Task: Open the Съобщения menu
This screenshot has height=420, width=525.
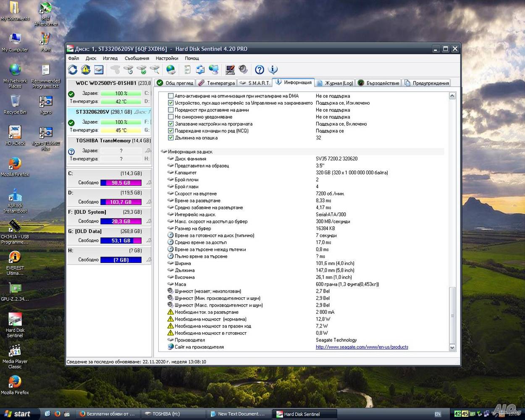Action: pyautogui.click(x=137, y=58)
